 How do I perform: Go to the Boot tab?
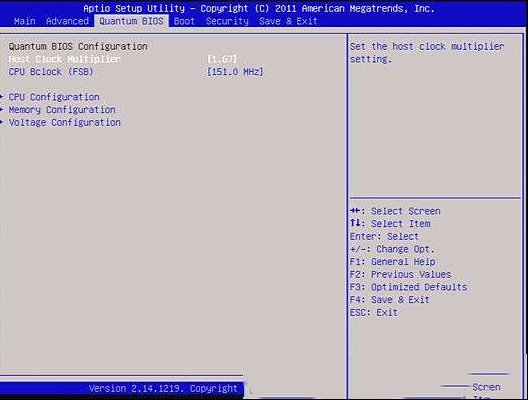point(184,21)
